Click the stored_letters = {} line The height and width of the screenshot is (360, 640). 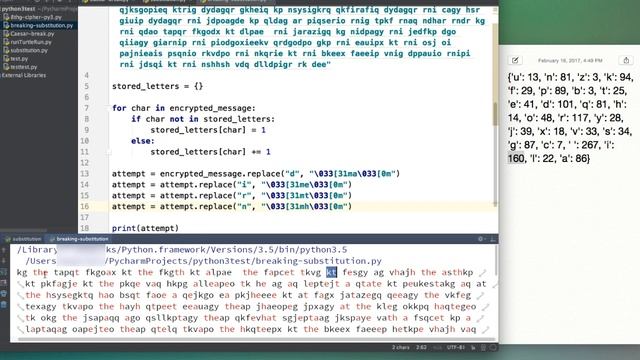(x=158, y=86)
